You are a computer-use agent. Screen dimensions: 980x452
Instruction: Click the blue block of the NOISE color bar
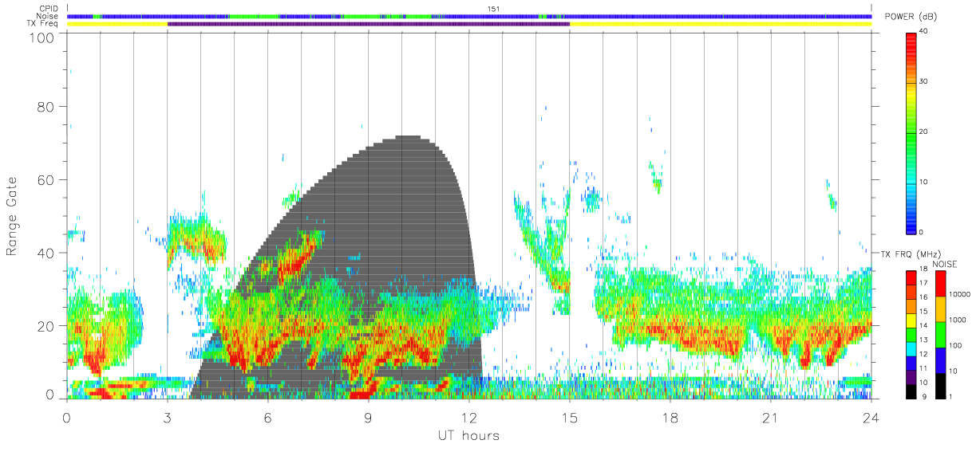[x=940, y=360]
